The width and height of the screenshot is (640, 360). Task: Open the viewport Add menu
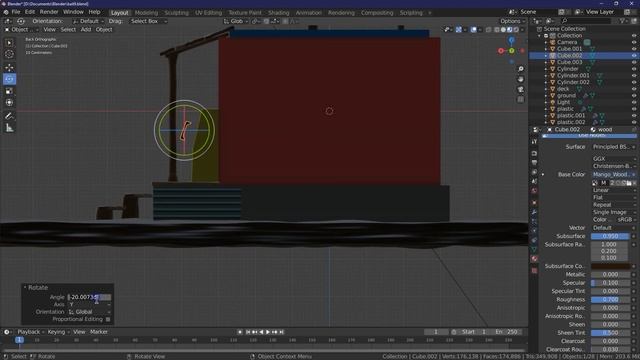[86, 29]
